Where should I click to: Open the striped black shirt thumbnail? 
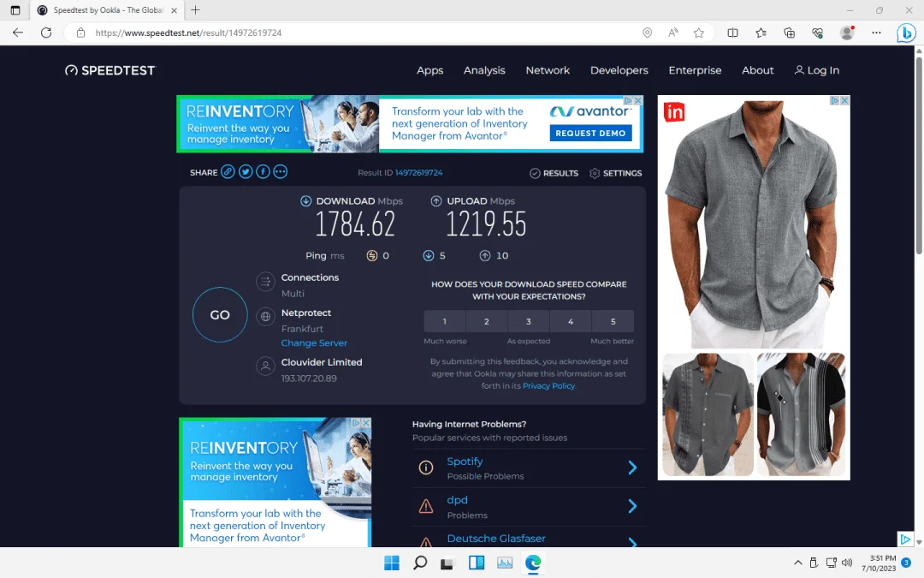tap(801, 414)
